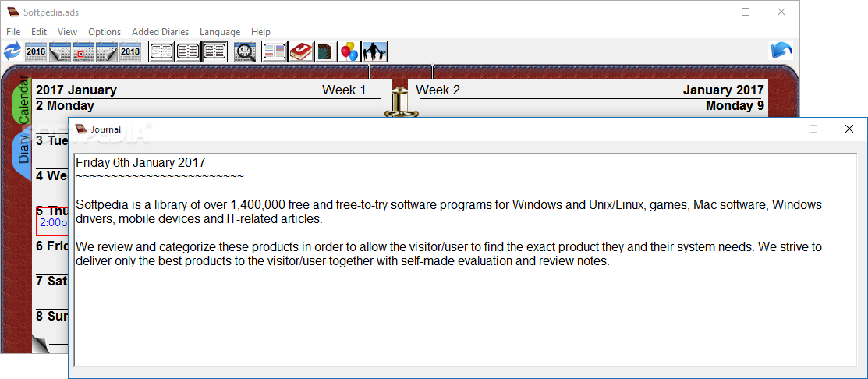
Task: Click the Friday 6th January 2017 journal line
Action: click(140, 163)
